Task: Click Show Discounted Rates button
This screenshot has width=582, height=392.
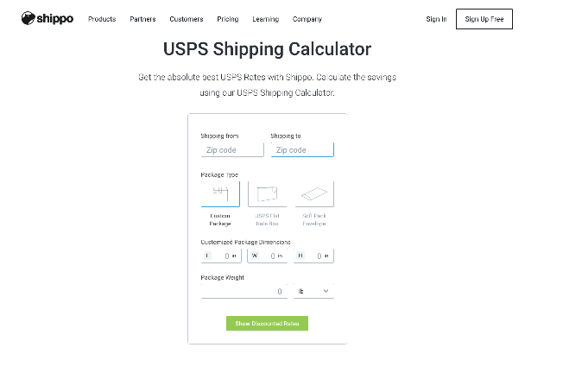Action: pyautogui.click(x=267, y=323)
